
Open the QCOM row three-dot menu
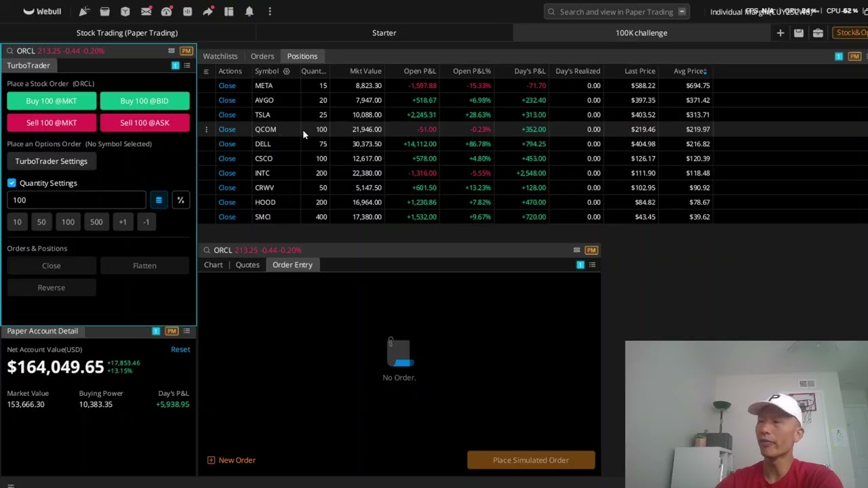(206, 129)
